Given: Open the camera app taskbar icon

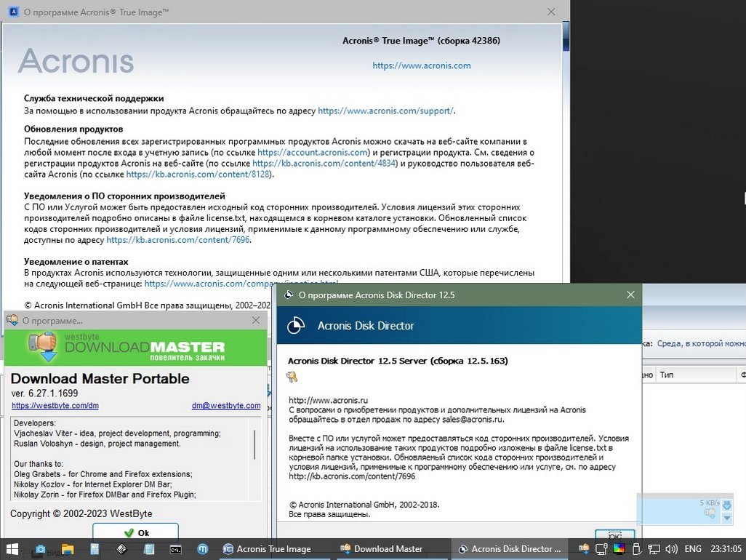Looking at the screenshot, I should (41, 549).
